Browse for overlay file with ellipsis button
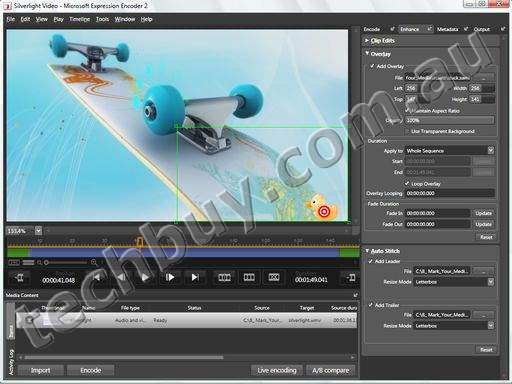Image resolution: width=512 pixels, height=384 pixels. pyautogui.click(x=484, y=78)
